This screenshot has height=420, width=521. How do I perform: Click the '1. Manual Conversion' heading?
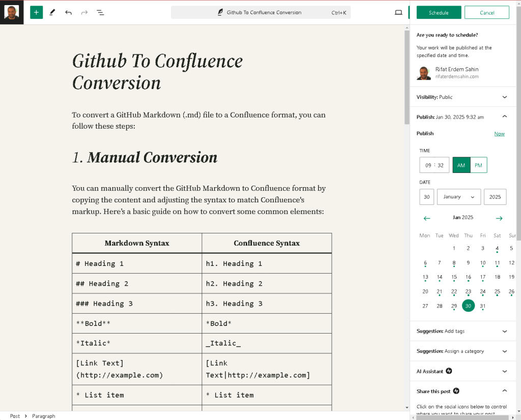tap(145, 158)
